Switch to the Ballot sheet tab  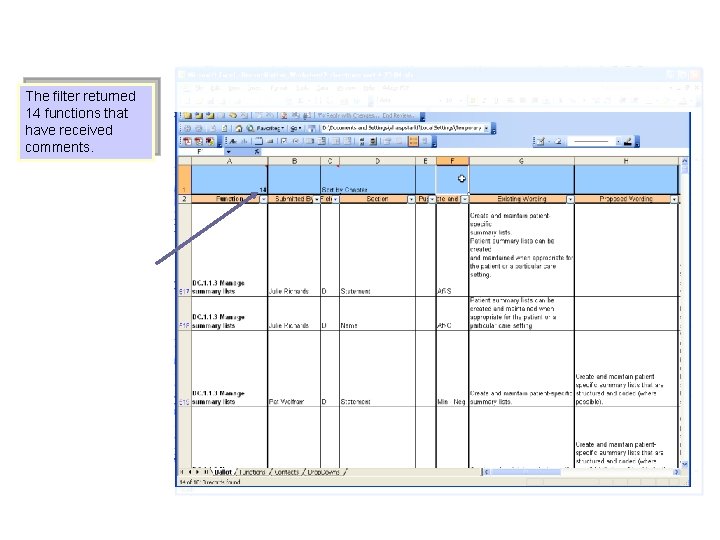pyautogui.click(x=223, y=472)
